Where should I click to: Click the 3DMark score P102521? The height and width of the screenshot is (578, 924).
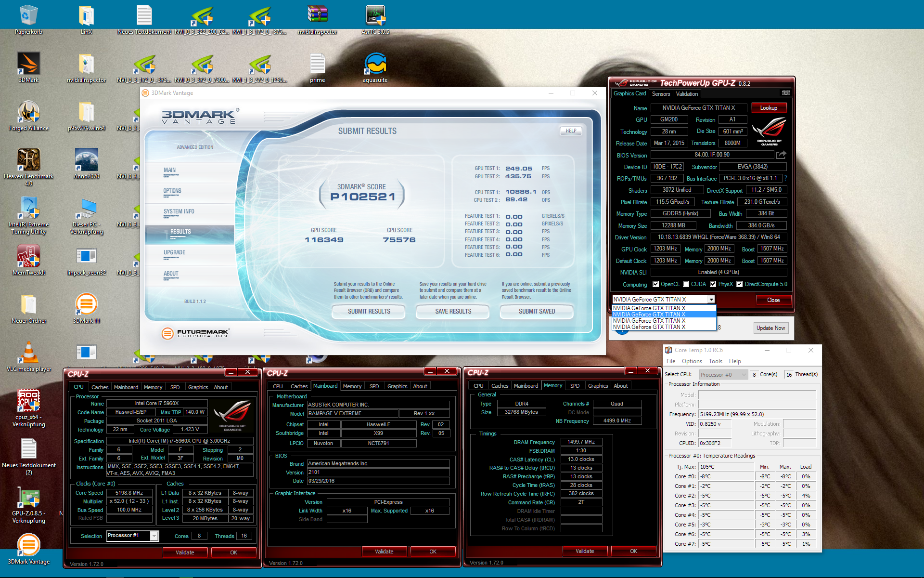point(362,197)
